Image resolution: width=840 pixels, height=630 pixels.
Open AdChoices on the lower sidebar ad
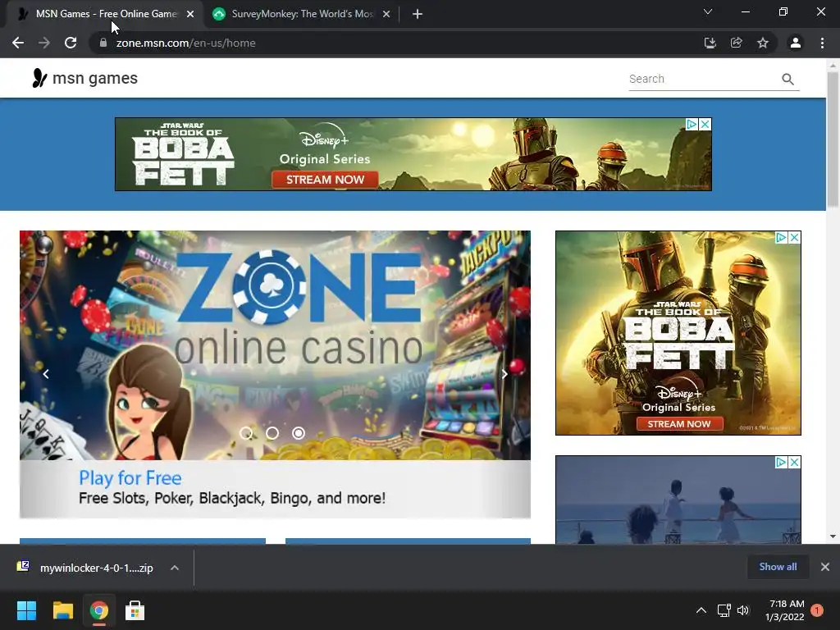point(782,463)
